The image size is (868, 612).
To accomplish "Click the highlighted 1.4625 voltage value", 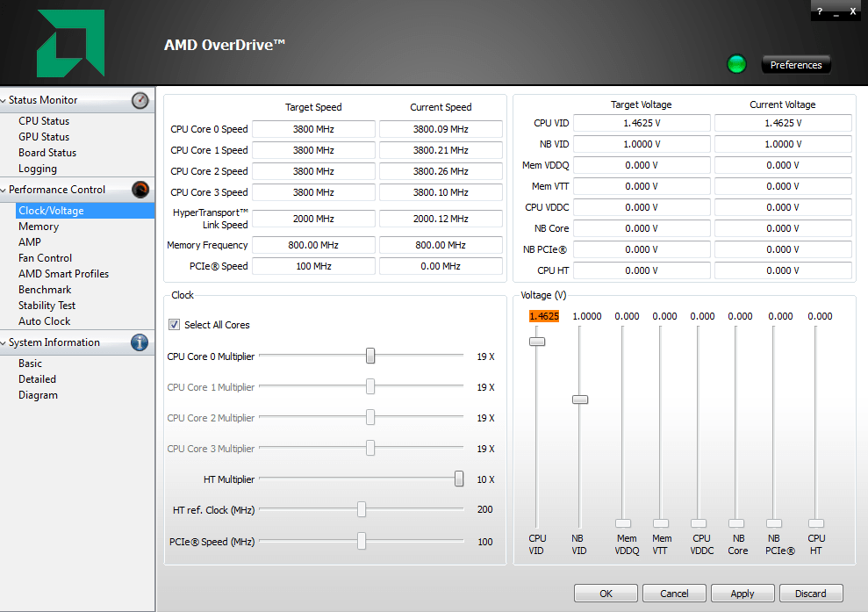I will click(544, 316).
